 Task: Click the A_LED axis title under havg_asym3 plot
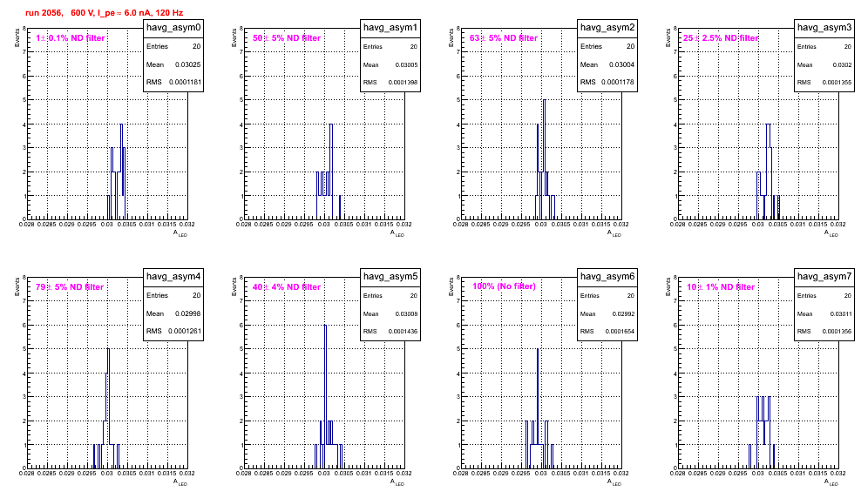tap(831, 233)
